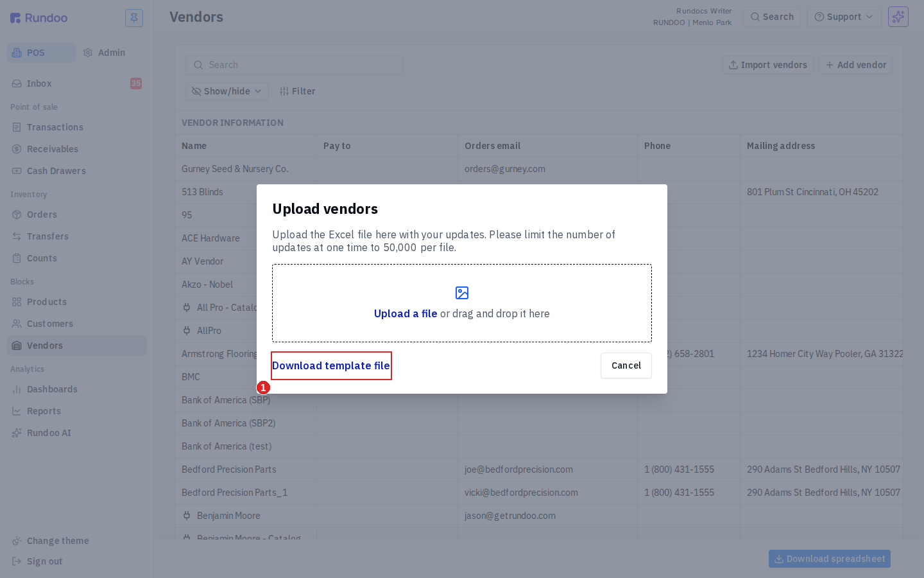The width and height of the screenshot is (924, 578).
Task: Click the Products grid icon
Action: tap(17, 302)
